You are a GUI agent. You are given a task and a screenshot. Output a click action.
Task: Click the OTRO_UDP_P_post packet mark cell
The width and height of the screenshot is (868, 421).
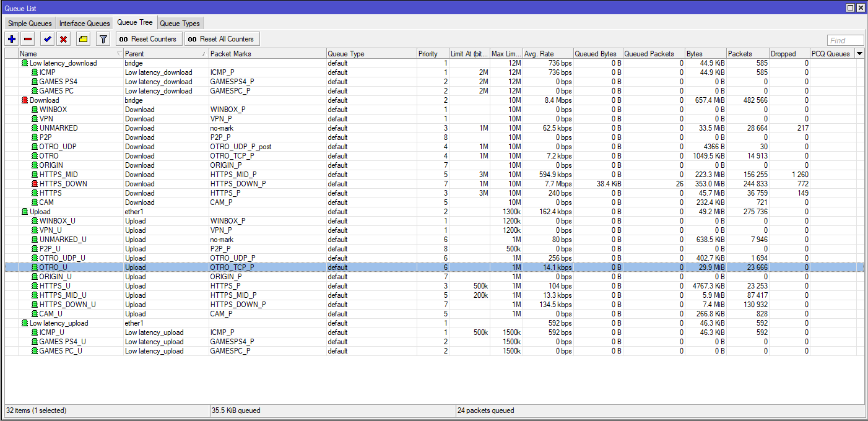(x=267, y=147)
